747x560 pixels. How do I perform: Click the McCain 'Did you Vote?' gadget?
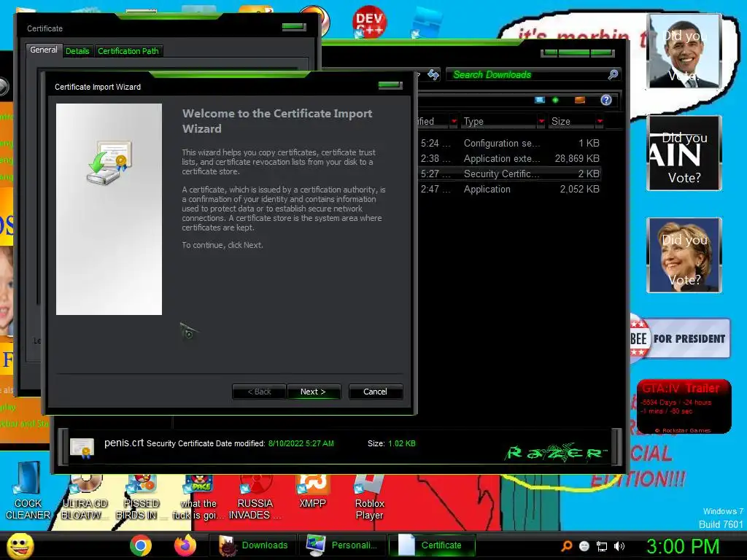point(684,153)
